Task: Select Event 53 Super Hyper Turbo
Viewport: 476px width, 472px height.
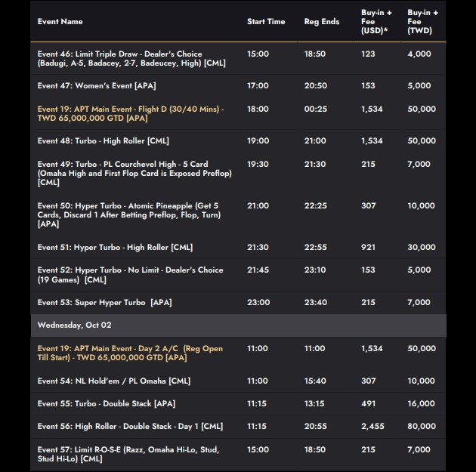Action: [105, 303]
